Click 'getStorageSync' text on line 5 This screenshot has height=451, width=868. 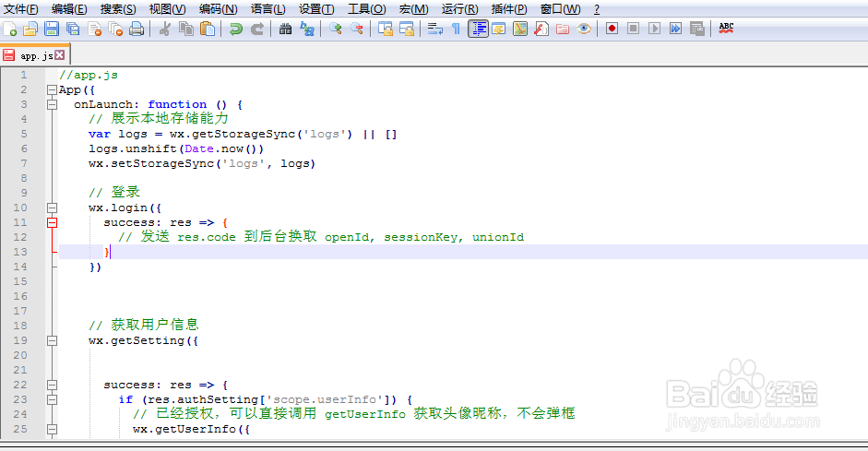point(243,134)
